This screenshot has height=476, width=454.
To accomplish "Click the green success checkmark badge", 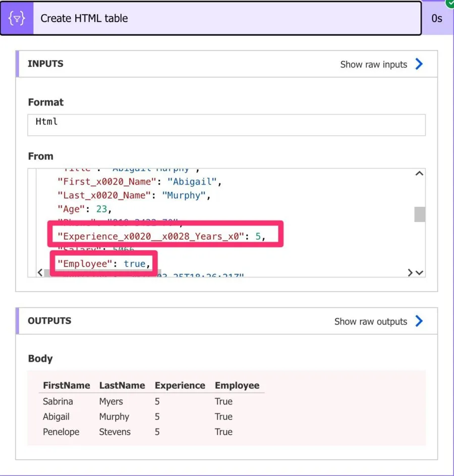I will pos(449,3).
